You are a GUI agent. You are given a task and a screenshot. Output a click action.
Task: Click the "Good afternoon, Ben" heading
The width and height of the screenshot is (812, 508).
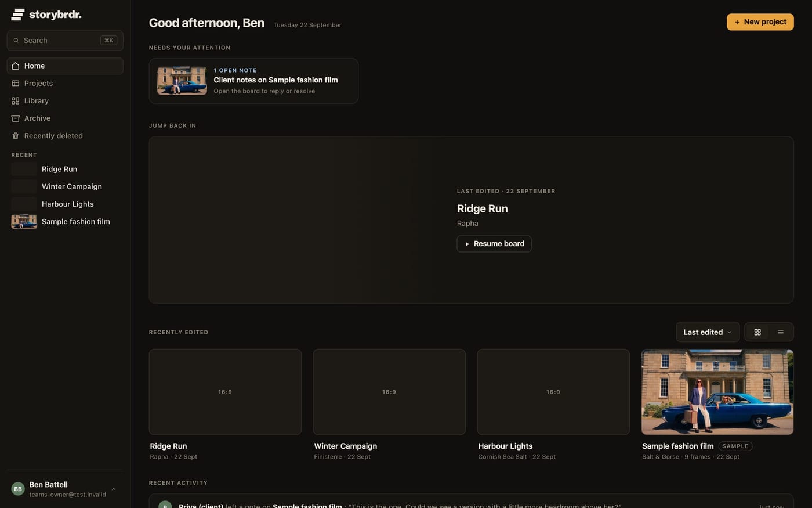[206, 23]
